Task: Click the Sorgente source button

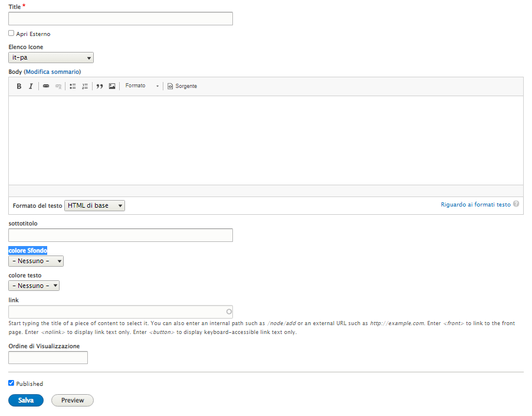Action: (x=182, y=86)
